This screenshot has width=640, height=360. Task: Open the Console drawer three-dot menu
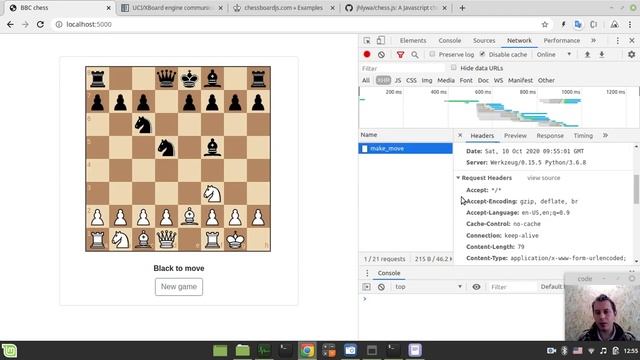(x=367, y=273)
